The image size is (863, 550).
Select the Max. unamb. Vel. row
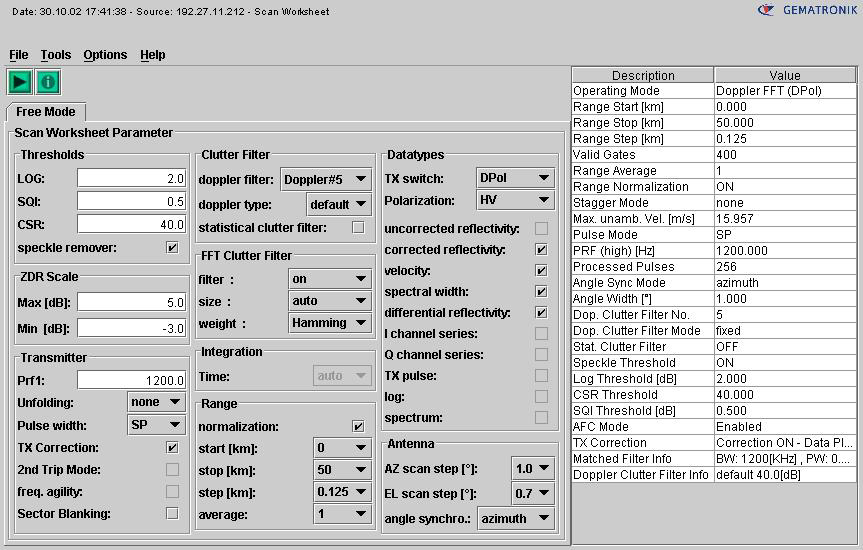(714, 219)
